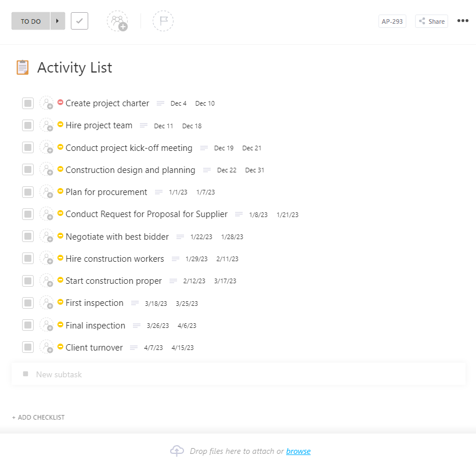
Task: Toggle status box for Negotiate with best bidder
Action: pos(28,236)
